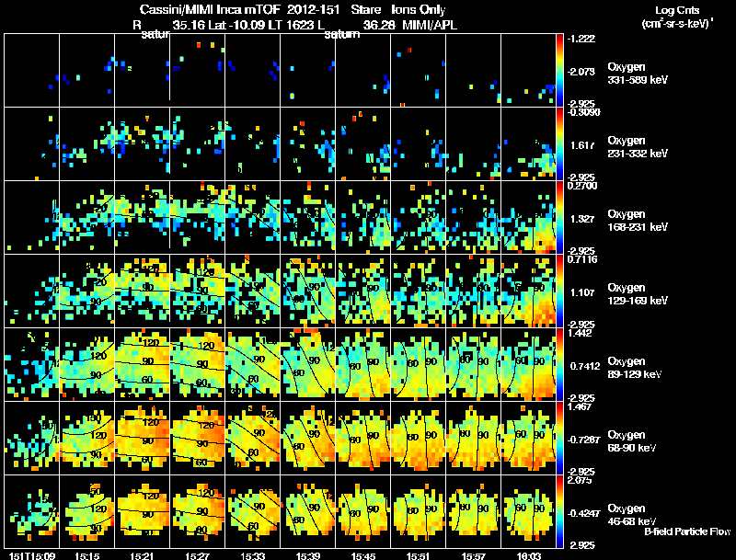The image size is (736, 560).
Task: Click the Oxygen 231-332 keV label
Action: (638, 147)
